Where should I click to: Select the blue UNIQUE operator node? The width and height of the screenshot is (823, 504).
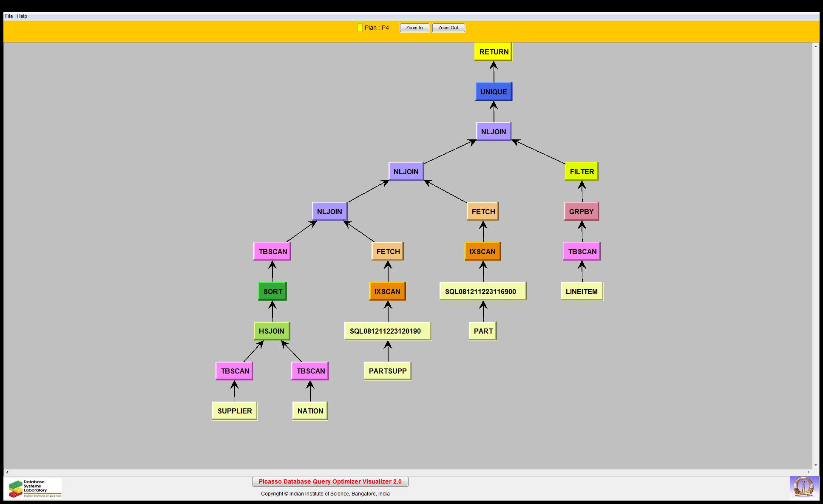[493, 92]
